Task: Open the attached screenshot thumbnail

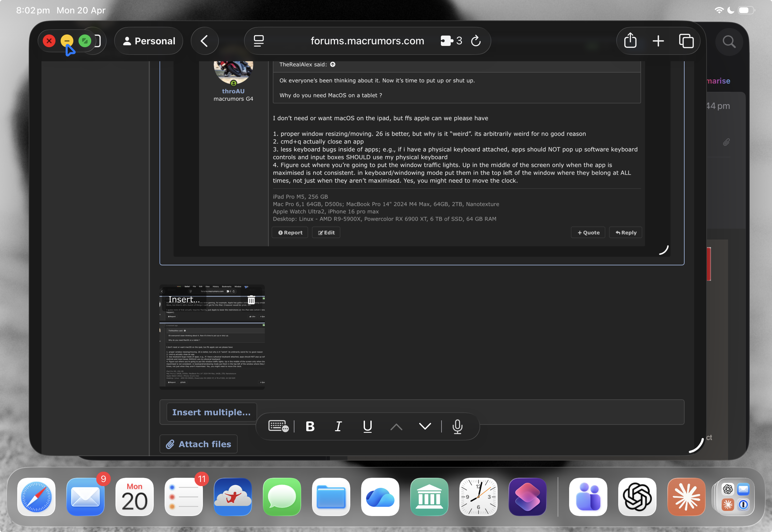Action: [212, 337]
